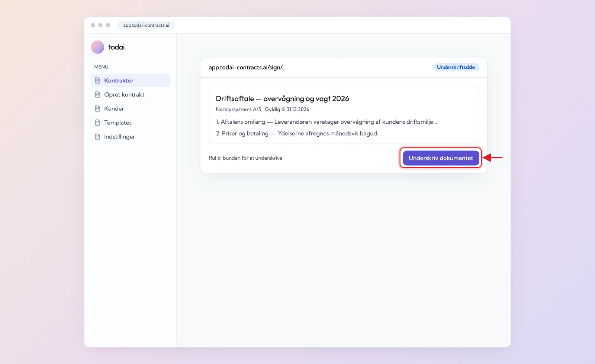595x364 pixels.
Task: Click the app.todai-contracts.ai/sign/ URL text
Action: point(247,68)
